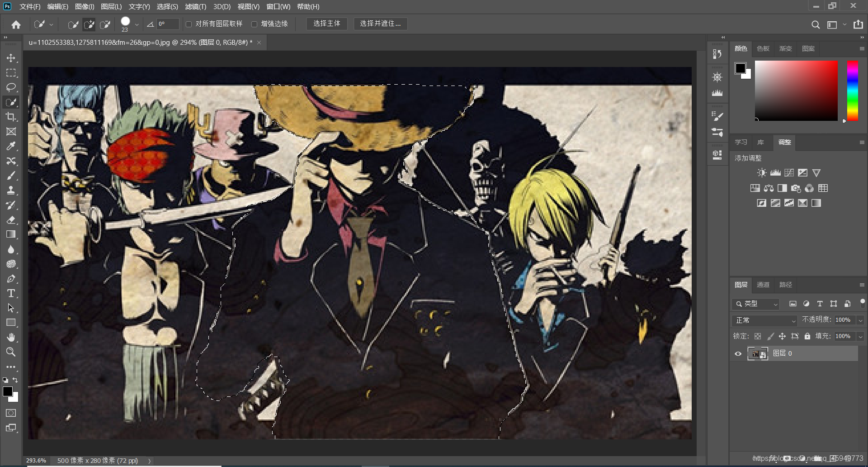Add a Gradient Map adjustment
Image resolution: width=868 pixels, height=467 pixels.
pos(816,203)
